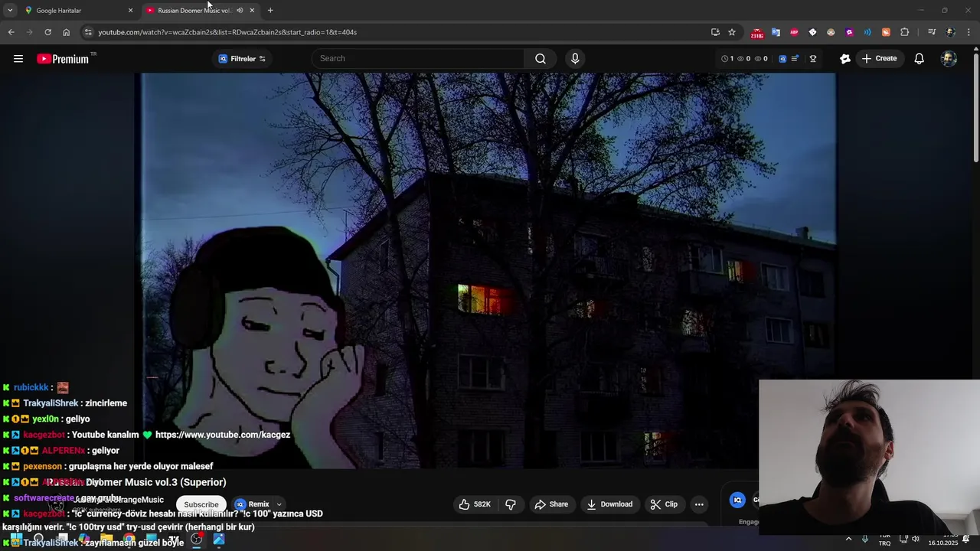Open the Chrome three-dot menu
Viewport: 980px width, 551px height.
click(969, 32)
